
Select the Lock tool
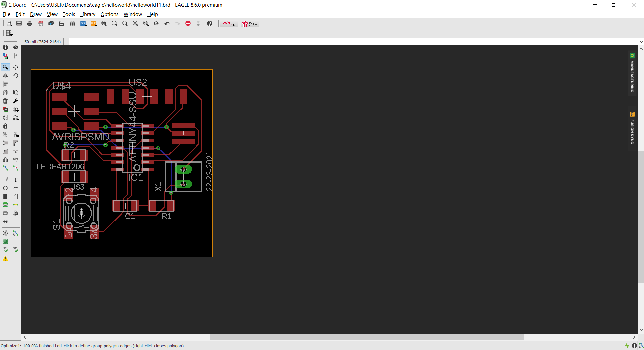(x=5, y=126)
